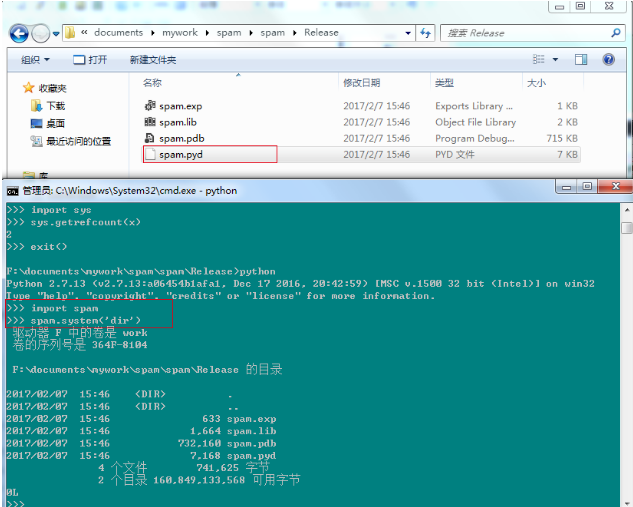
Task: Select the spam.lib file icon
Action: pyautogui.click(x=150, y=122)
